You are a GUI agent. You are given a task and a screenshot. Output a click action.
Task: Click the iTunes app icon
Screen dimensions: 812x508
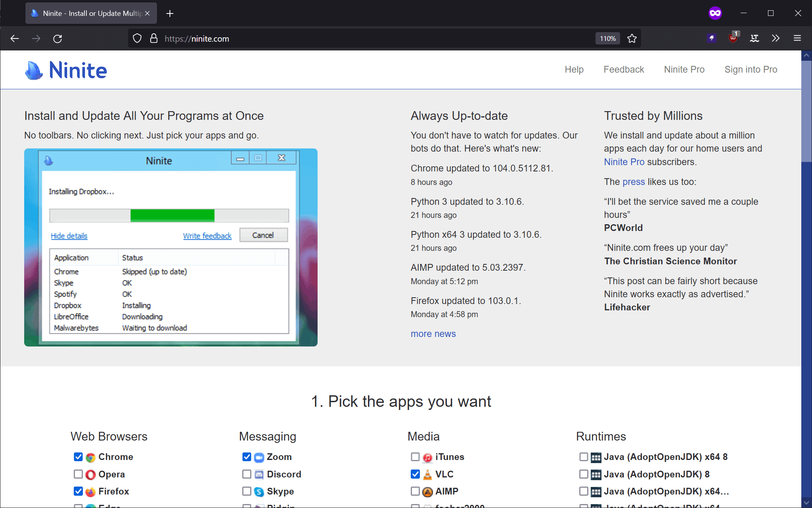coord(427,458)
